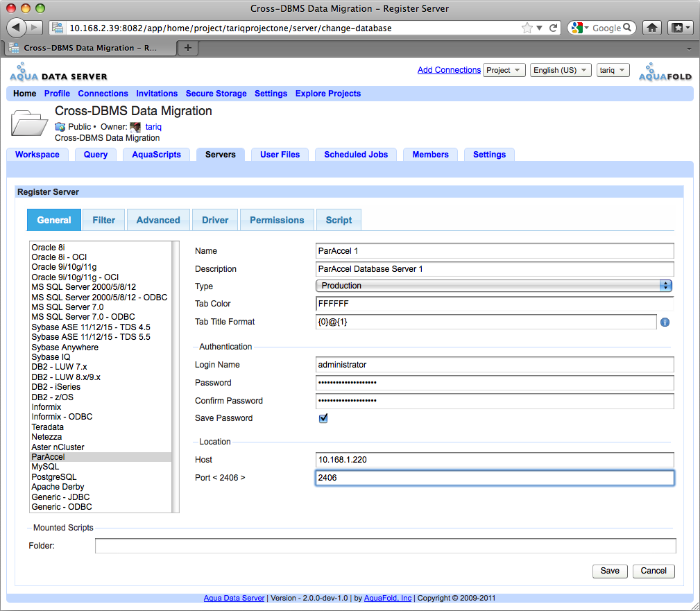Open the Scheduled Jobs tab
Screen dimensions: 700x611
click(x=356, y=155)
